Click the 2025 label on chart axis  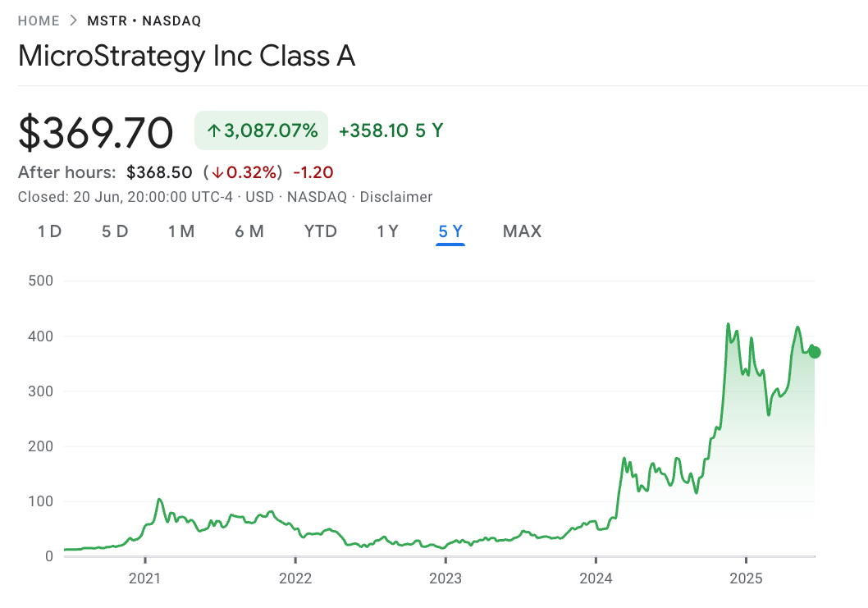pos(747,578)
